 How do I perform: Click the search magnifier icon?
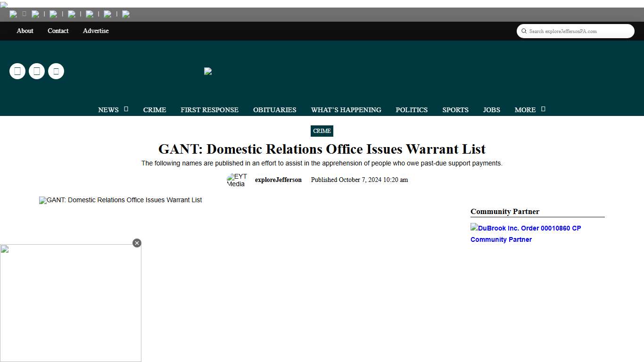click(x=524, y=31)
